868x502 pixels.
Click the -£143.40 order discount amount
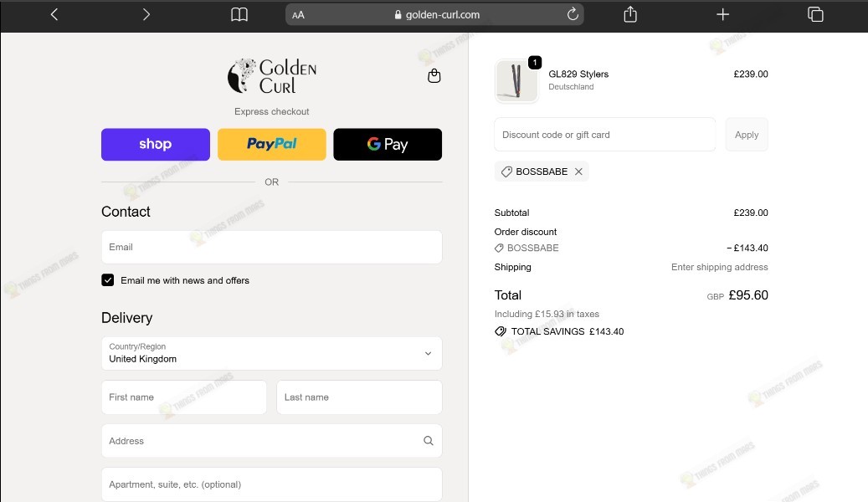747,248
